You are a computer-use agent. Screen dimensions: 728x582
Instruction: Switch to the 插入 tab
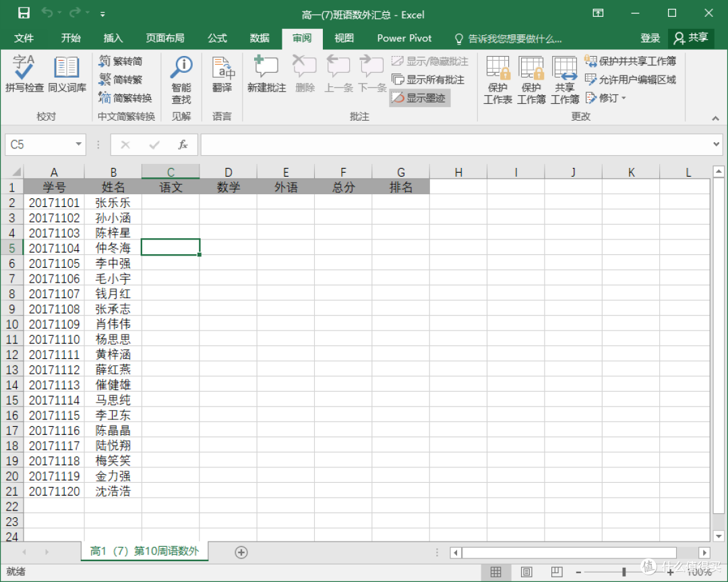click(113, 38)
